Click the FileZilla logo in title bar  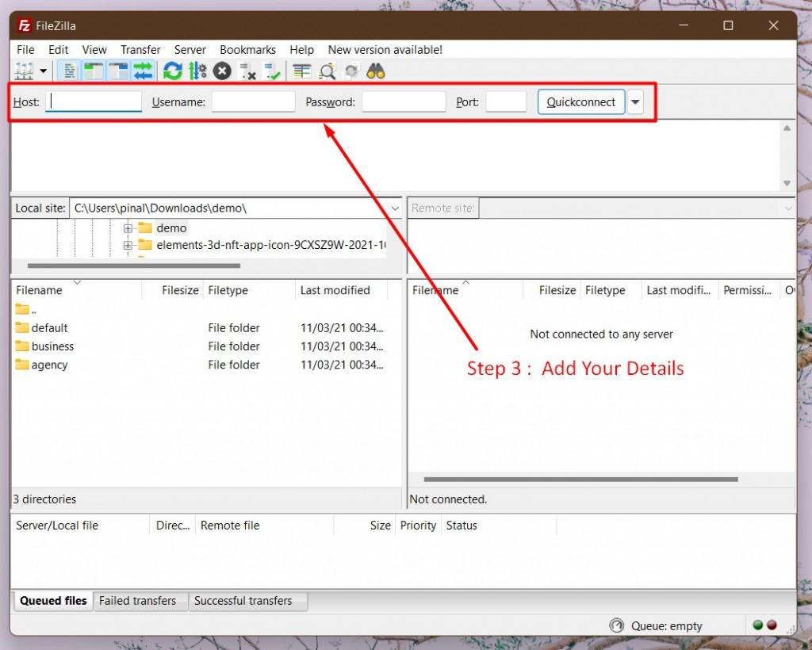(x=24, y=25)
